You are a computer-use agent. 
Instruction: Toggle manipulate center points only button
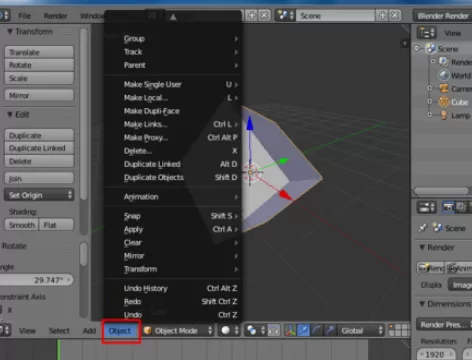pos(274,330)
